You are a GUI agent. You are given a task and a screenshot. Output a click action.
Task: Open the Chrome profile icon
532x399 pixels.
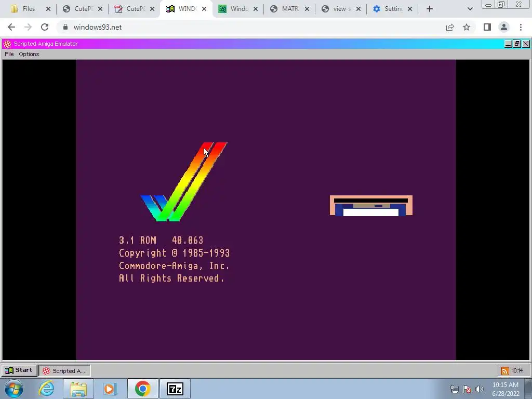pos(504,27)
